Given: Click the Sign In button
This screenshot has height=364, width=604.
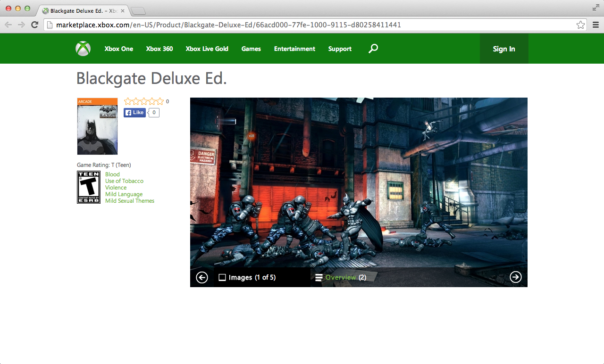Looking at the screenshot, I should coord(504,49).
